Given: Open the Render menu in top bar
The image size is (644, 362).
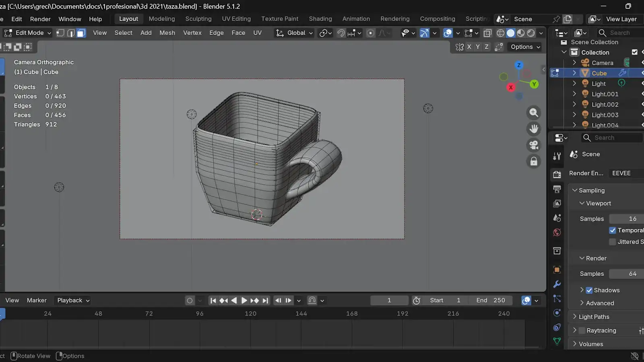Looking at the screenshot, I should [40, 19].
